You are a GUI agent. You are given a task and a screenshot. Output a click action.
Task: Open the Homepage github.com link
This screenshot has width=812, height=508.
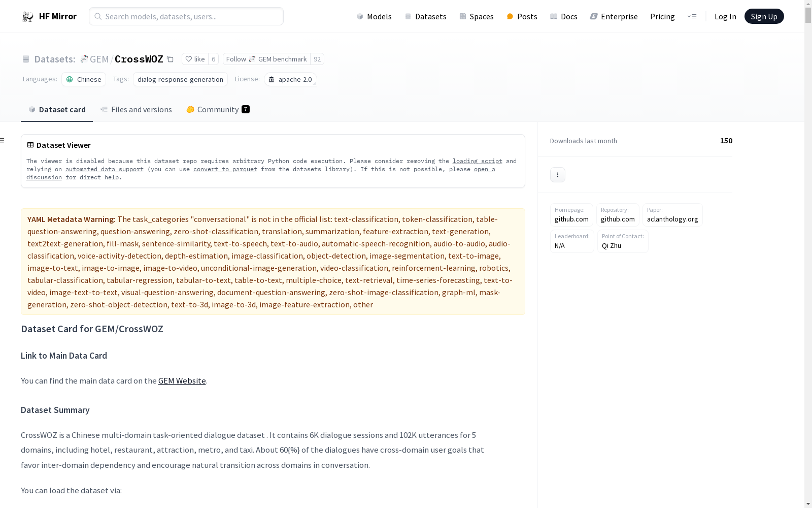click(x=571, y=215)
